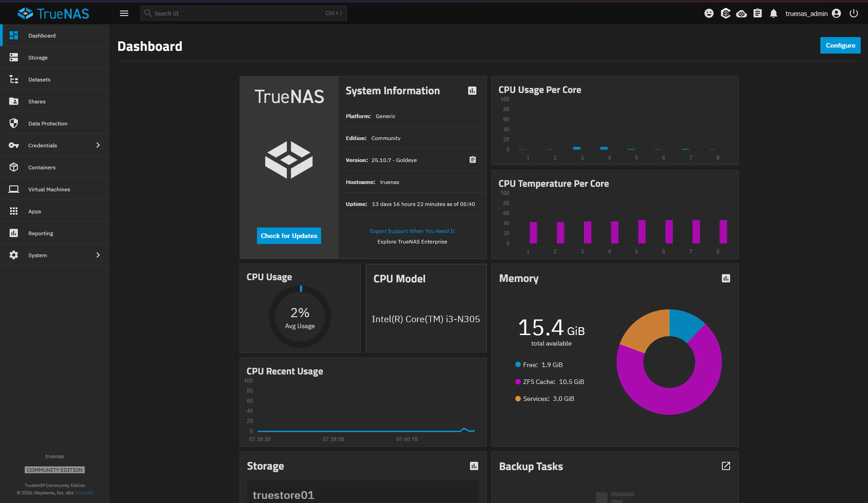
Task: Open Containers in the sidebar
Action: pyautogui.click(x=55, y=167)
